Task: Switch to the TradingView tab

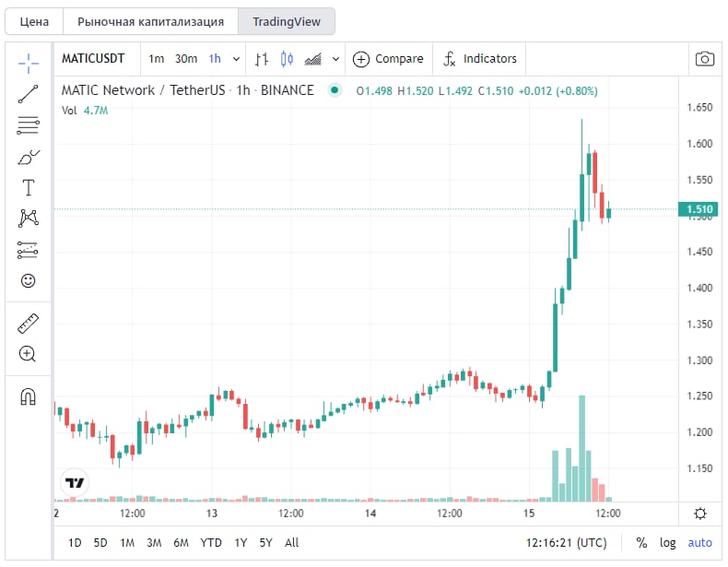Action: pos(287,21)
